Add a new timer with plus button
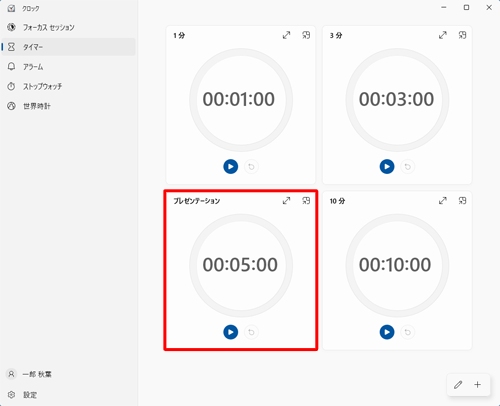This screenshot has height=406, width=500. [x=478, y=385]
